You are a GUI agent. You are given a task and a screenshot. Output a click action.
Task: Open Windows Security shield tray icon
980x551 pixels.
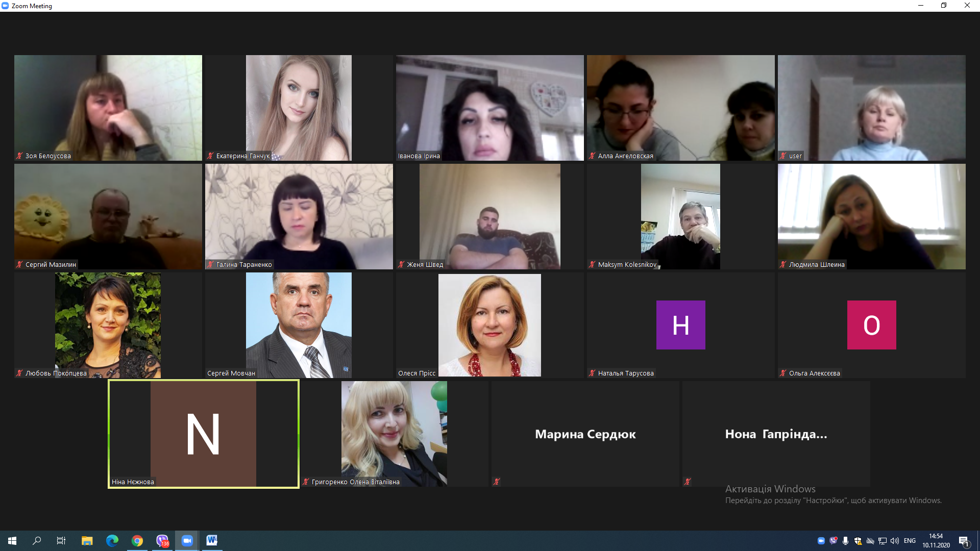(x=858, y=541)
